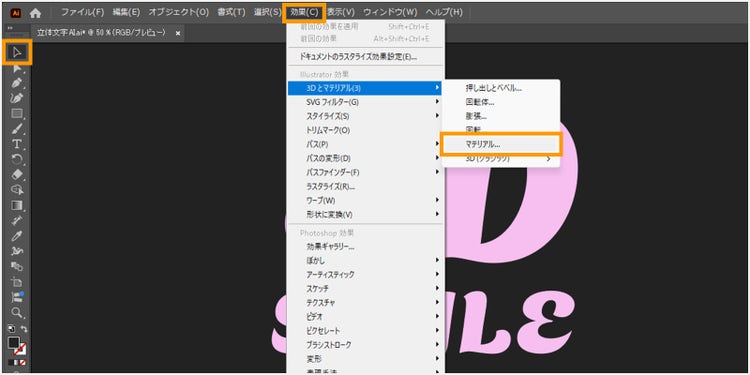Open the 選択(S) menu
This screenshot has width=750, height=375.
pos(267,12)
